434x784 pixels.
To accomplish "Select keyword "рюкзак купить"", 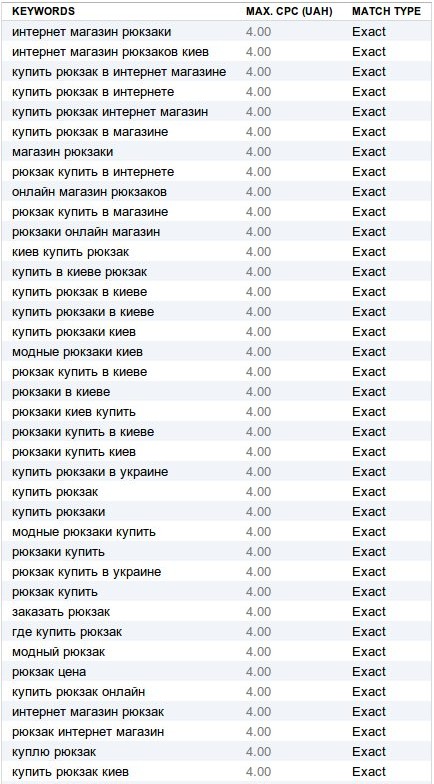I will 55,592.
